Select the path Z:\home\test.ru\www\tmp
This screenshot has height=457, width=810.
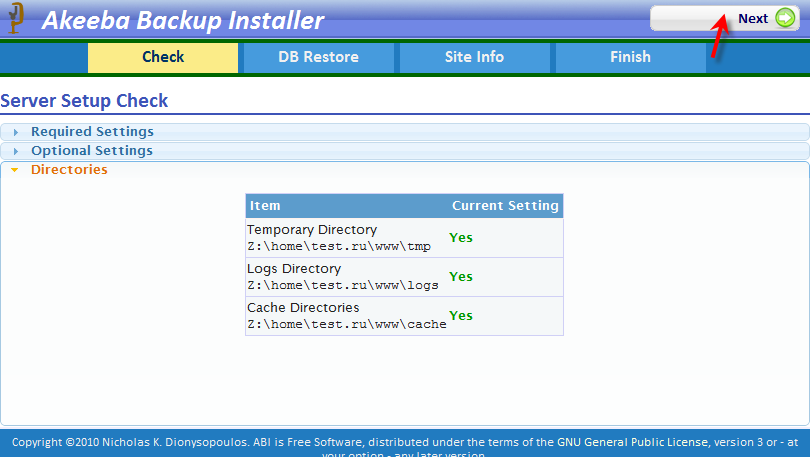coord(339,246)
